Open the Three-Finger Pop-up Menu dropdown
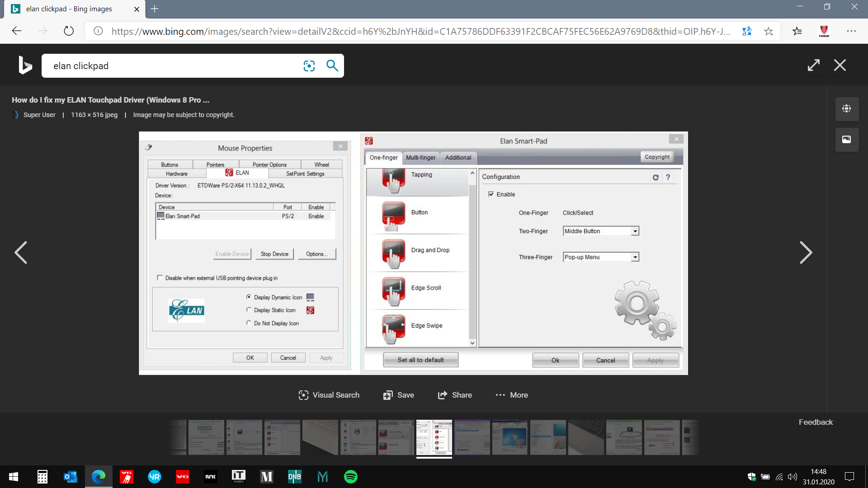 point(601,257)
